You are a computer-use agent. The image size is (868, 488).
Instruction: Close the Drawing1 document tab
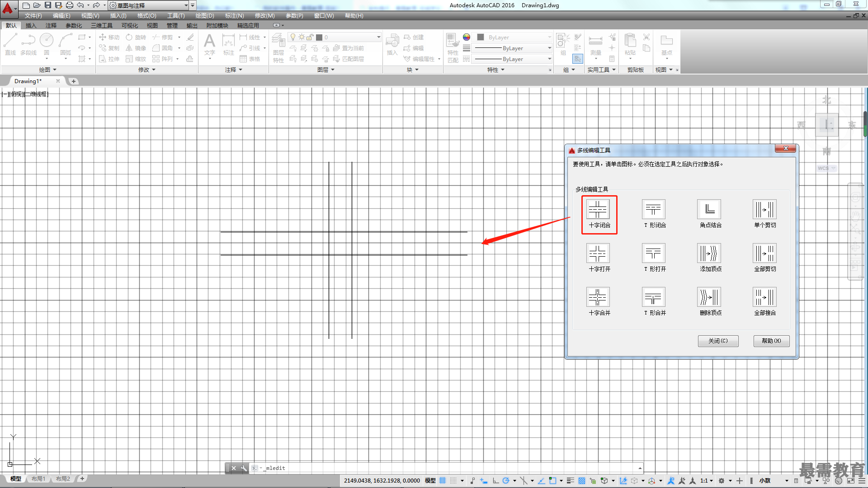pos(58,81)
